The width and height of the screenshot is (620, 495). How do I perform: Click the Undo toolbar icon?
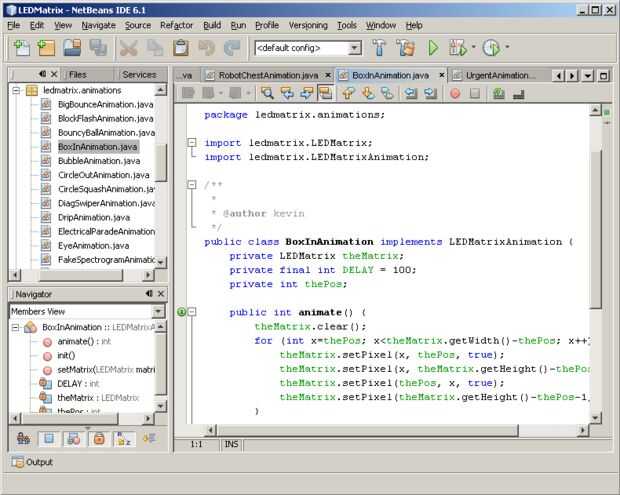(206, 48)
